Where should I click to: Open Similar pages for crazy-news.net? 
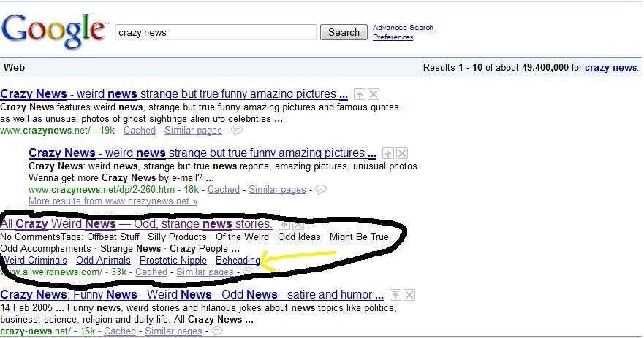(173, 331)
